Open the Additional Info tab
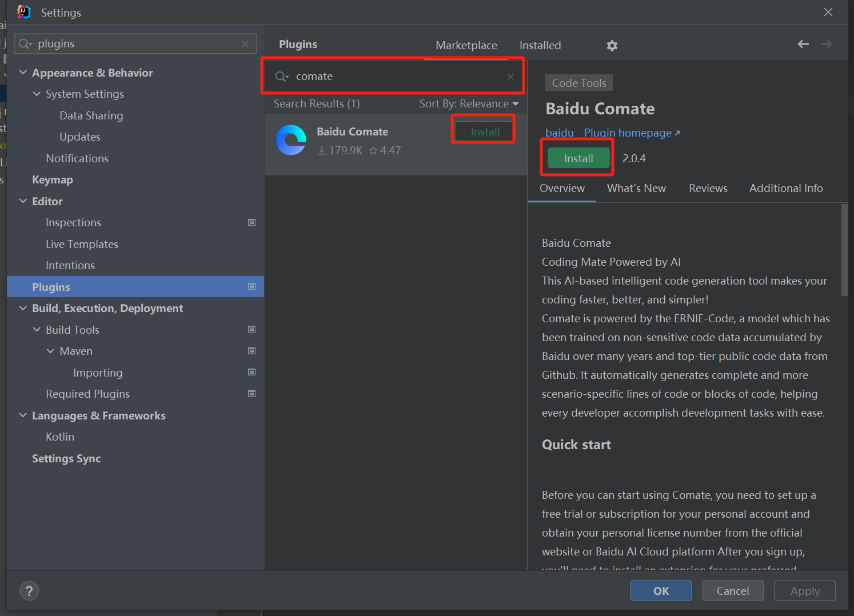 (786, 188)
